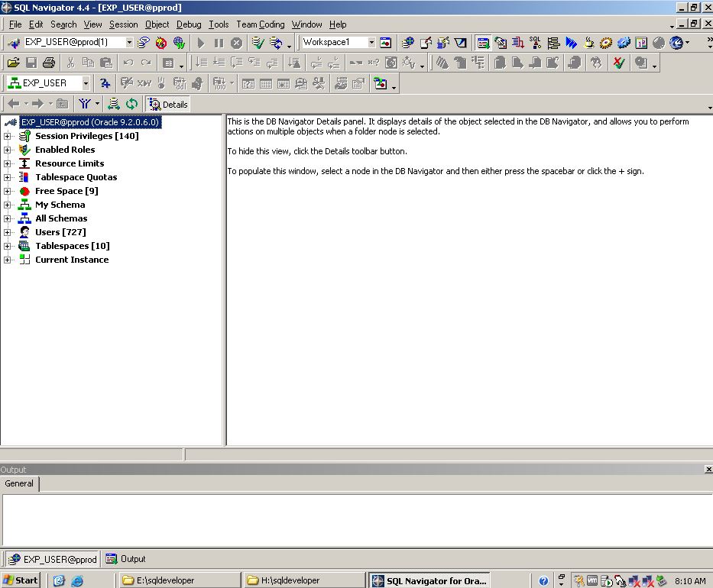Click the Undo arrow icon

point(128,63)
